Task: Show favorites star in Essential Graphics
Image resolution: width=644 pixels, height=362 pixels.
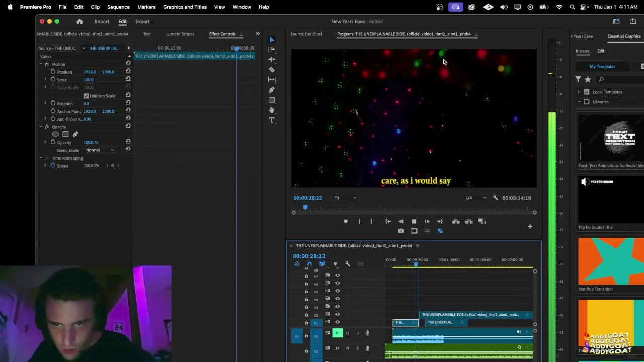Action: pyautogui.click(x=587, y=79)
